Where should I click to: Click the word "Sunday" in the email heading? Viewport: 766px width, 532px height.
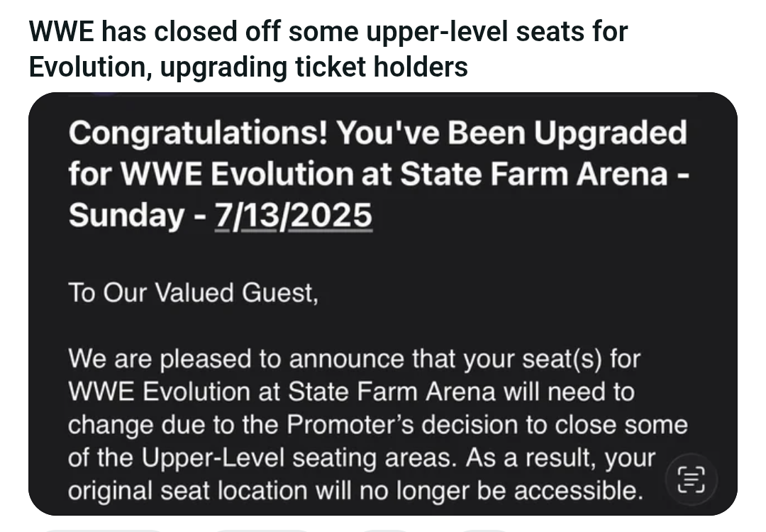(126, 214)
